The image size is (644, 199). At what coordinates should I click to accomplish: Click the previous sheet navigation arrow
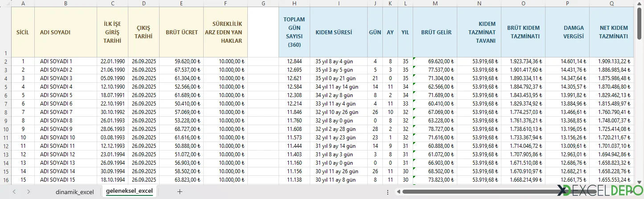(14, 191)
